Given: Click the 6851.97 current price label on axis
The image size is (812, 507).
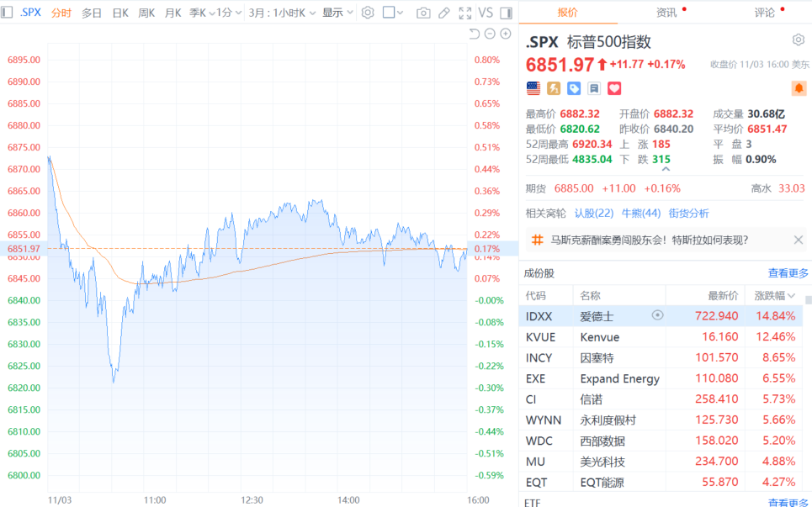Looking at the screenshot, I should pos(24,249).
